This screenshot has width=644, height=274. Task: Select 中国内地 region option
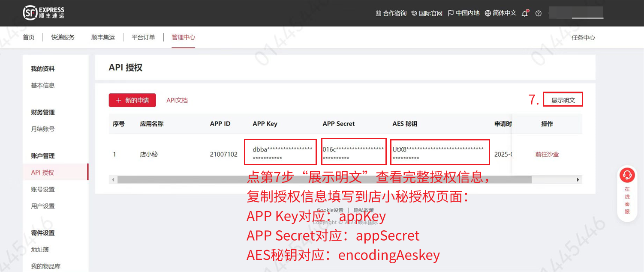pos(463,13)
